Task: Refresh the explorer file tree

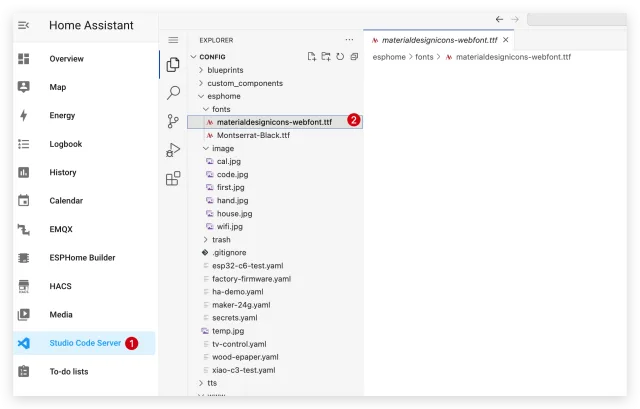Action: tap(340, 57)
